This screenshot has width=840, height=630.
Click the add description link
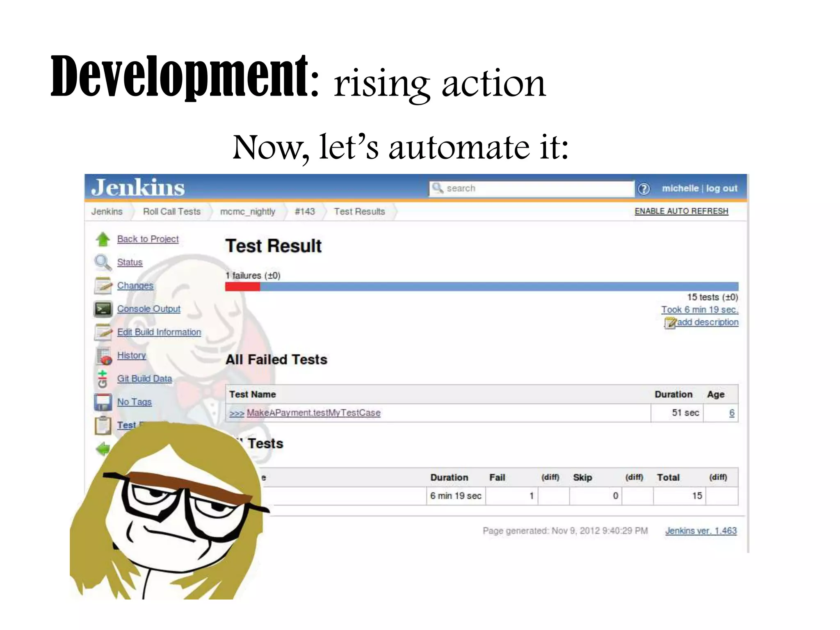[708, 322]
